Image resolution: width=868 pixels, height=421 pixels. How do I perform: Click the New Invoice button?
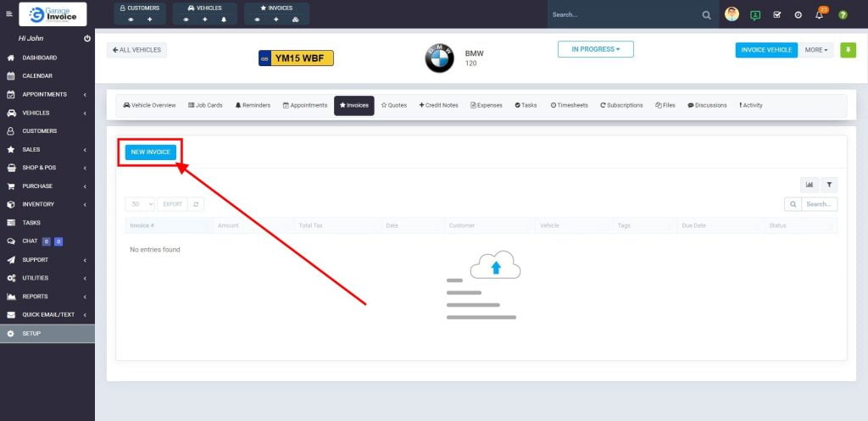coord(151,152)
